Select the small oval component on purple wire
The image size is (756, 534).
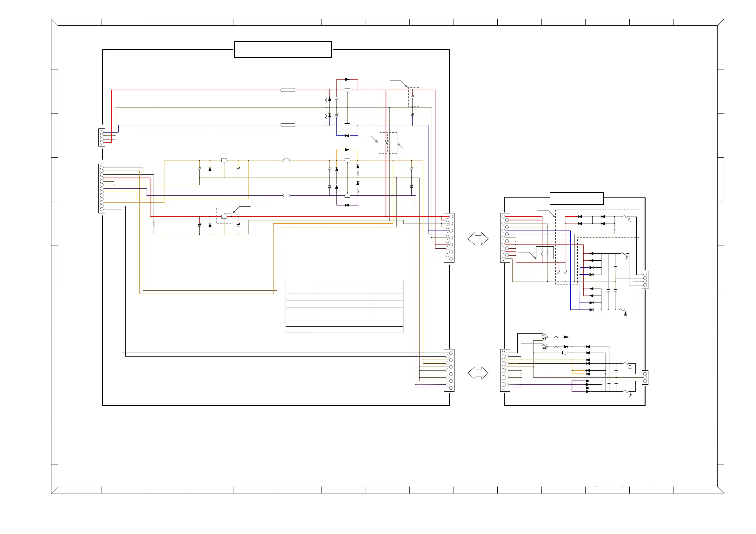pyautogui.click(x=287, y=195)
